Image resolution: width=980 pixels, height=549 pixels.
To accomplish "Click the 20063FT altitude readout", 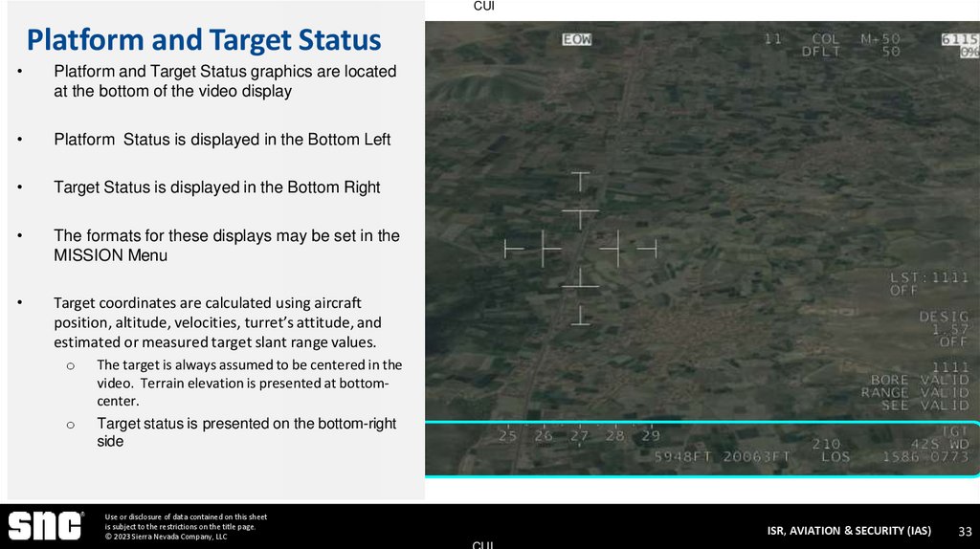I will 757,457.
